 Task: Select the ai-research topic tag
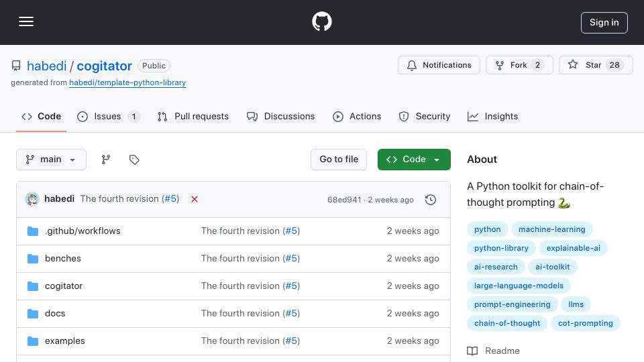point(496,267)
